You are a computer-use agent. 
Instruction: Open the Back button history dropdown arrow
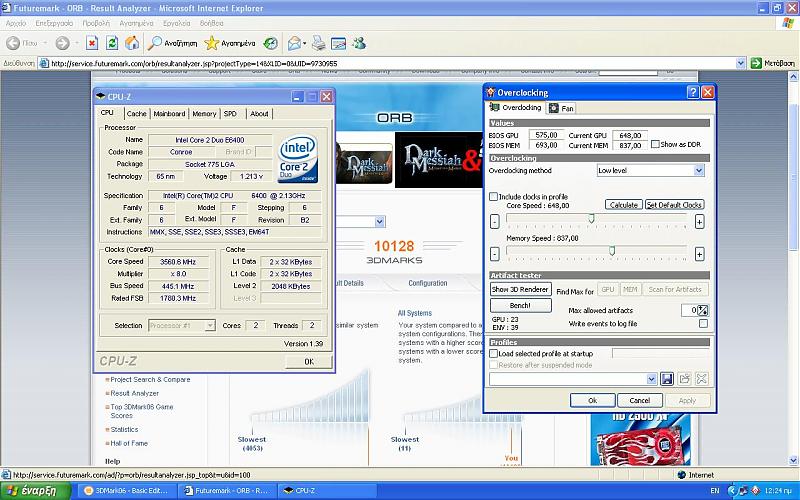pyautogui.click(x=45, y=43)
